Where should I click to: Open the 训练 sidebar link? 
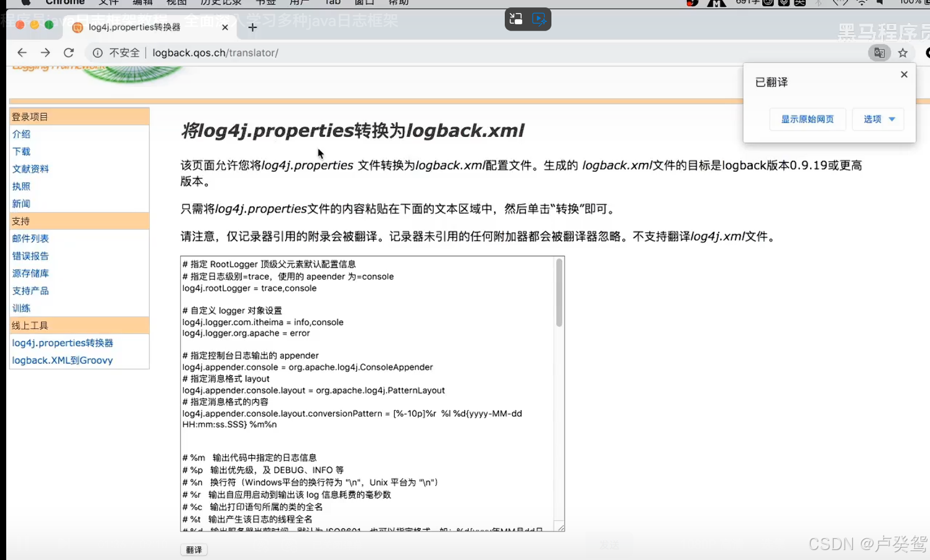tap(21, 308)
